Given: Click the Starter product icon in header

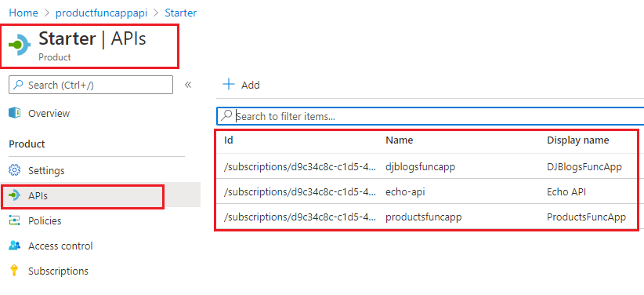Looking at the screenshot, I should (x=20, y=45).
